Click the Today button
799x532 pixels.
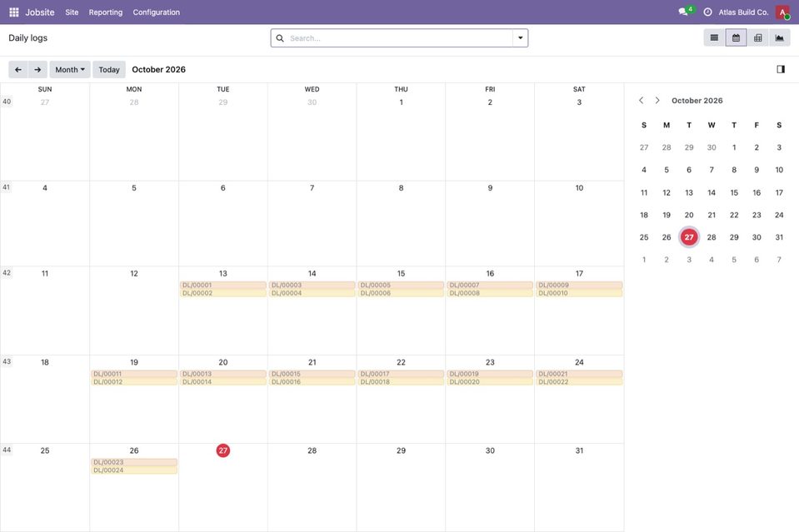109,70
